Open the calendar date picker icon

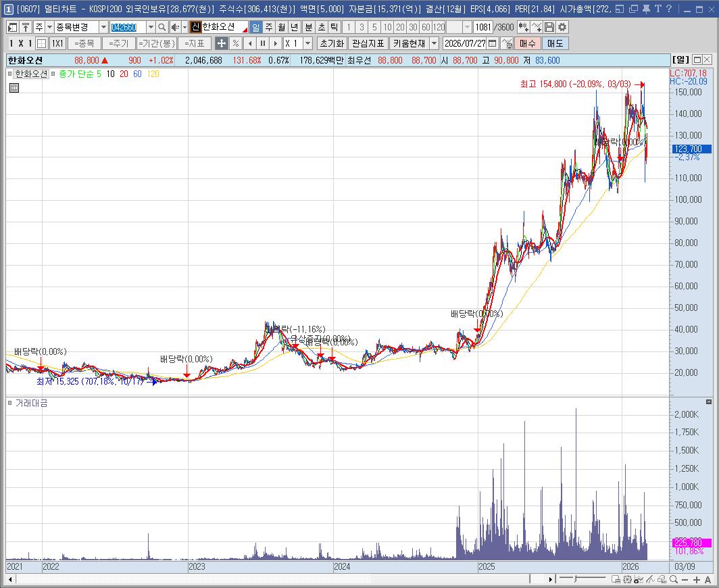[492, 43]
